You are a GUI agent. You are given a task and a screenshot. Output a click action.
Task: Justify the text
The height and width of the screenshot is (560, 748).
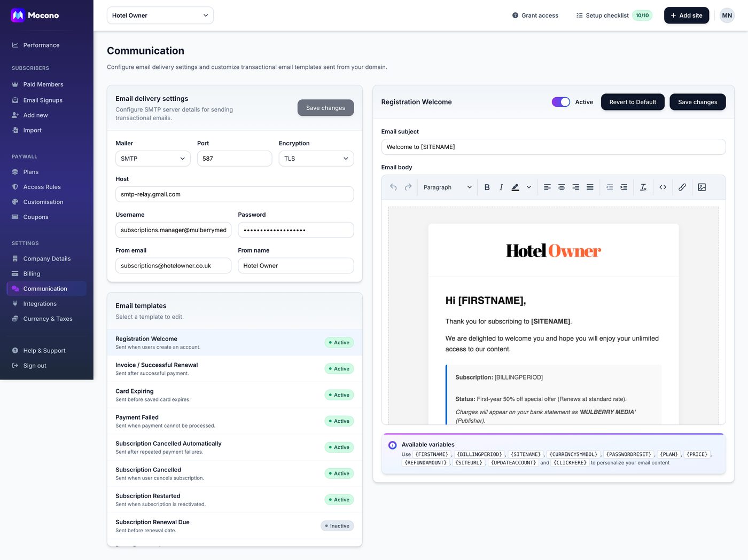pos(590,187)
